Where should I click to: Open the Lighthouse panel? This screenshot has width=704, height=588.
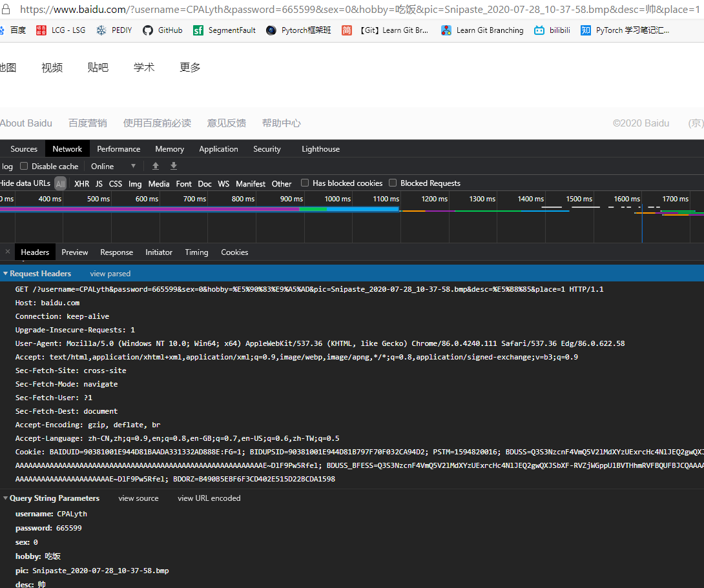pos(320,149)
